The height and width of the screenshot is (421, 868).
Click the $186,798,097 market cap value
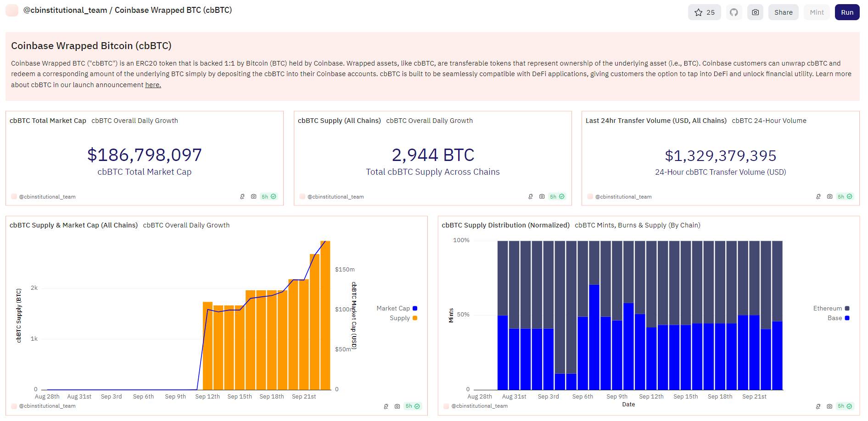145,155
